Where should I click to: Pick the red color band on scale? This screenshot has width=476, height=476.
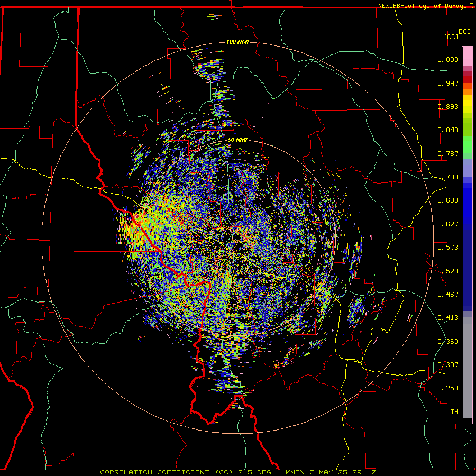point(467,79)
